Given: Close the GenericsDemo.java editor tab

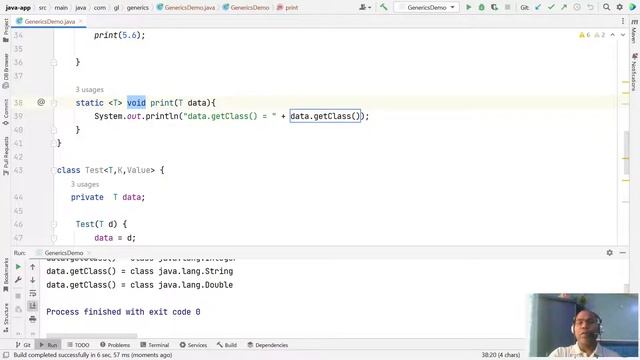Looking at the screenshot, I should click(x=80, y=21).
